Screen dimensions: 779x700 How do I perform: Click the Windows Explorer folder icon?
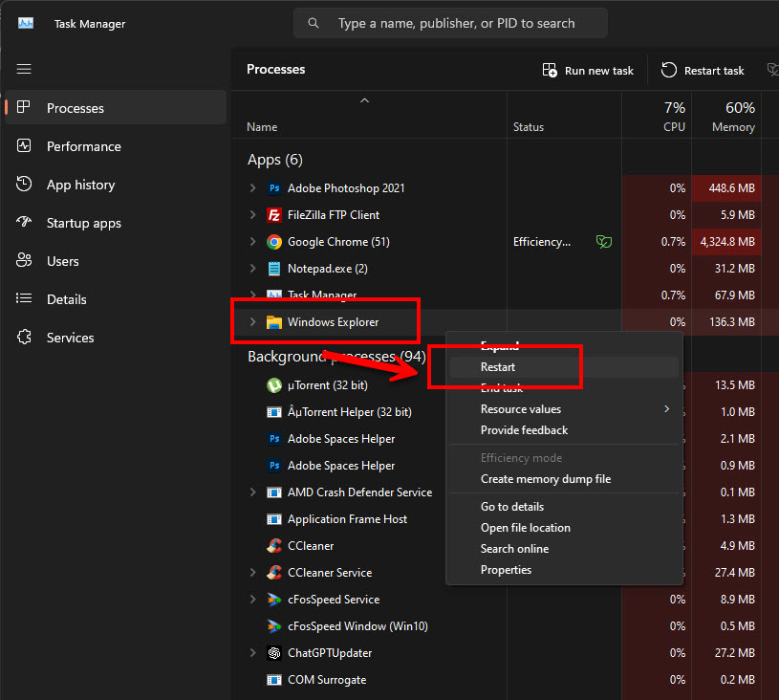point(274,322)
